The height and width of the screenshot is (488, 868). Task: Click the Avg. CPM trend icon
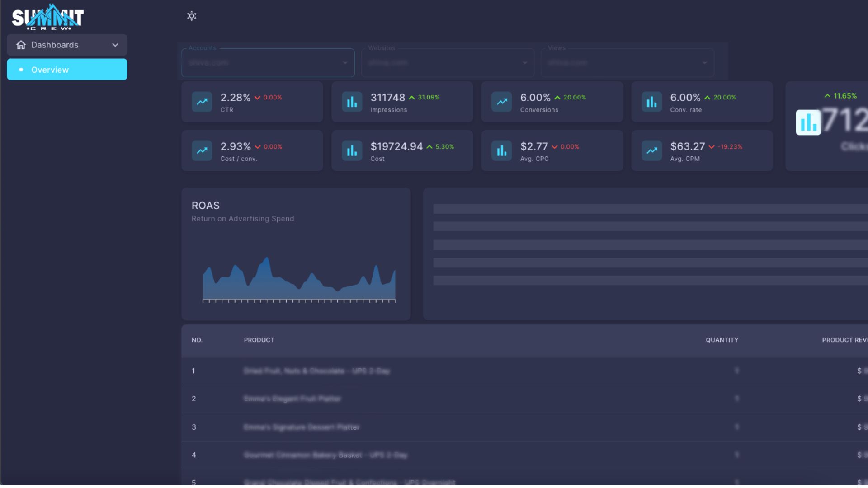[652, 150]
